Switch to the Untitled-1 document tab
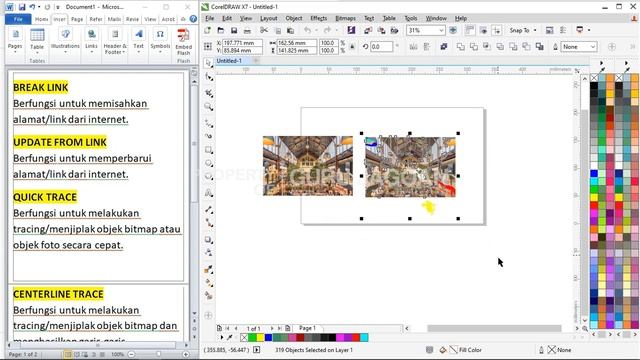This screenshot has width=640, height=360. pyautogui.click(x=229, y=61)
